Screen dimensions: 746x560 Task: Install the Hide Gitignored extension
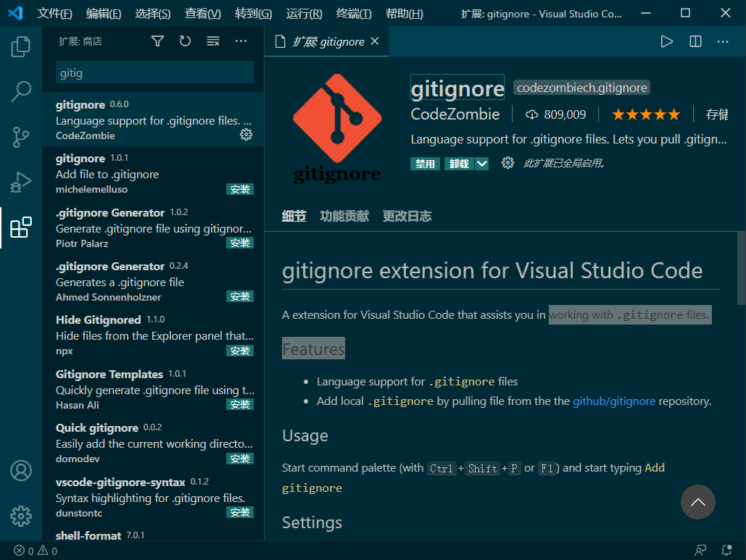240,351
